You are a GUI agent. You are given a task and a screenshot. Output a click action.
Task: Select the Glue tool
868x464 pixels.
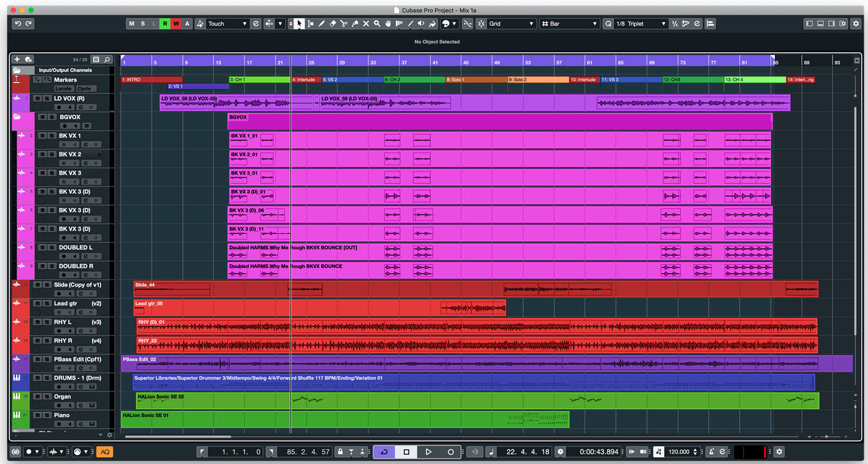(355, 24)
